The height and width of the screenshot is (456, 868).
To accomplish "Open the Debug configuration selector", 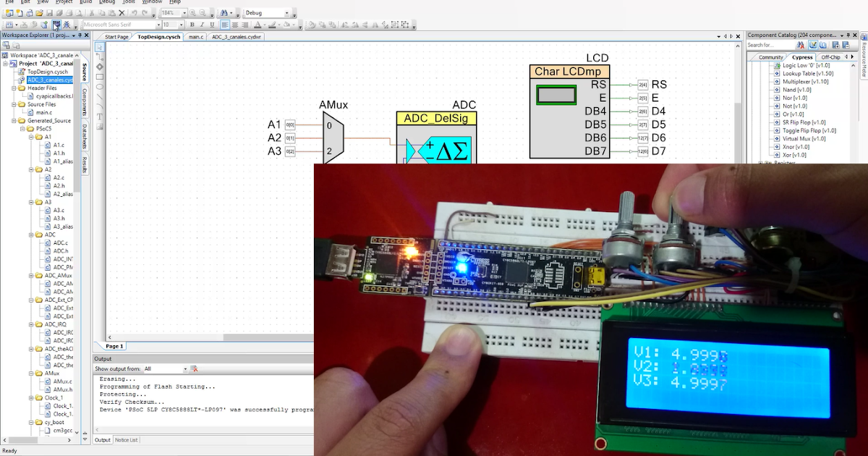I will coord(268,12).
